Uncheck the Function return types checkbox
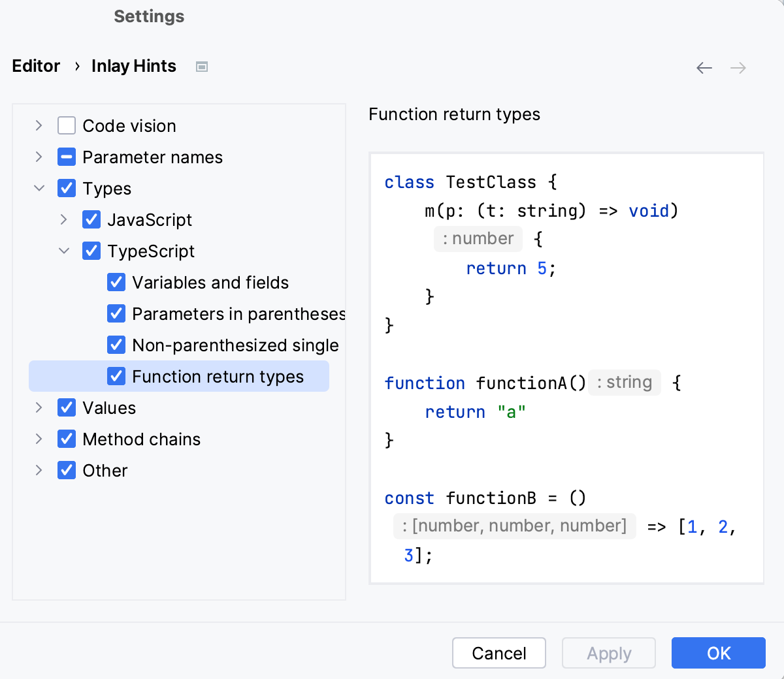The image size is (784, 679). pyautogui.click(x=116, y=376)
